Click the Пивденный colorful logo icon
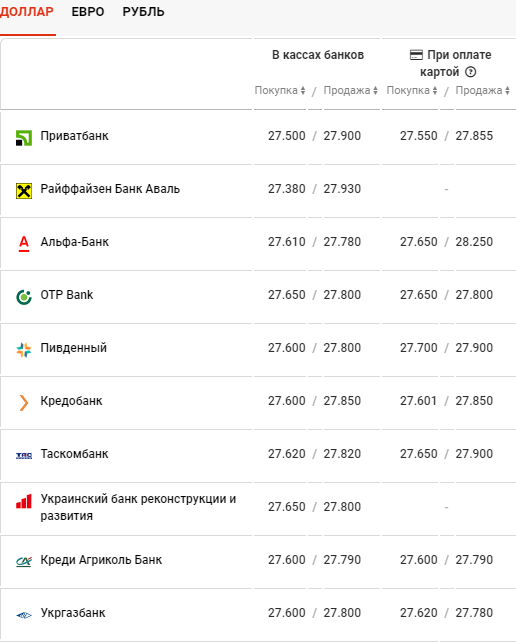 24,350
